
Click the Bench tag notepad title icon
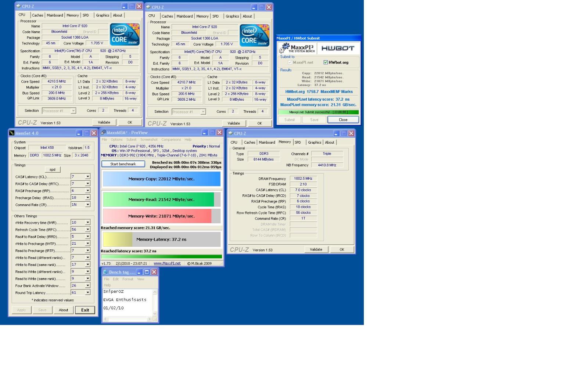(105, 272)
